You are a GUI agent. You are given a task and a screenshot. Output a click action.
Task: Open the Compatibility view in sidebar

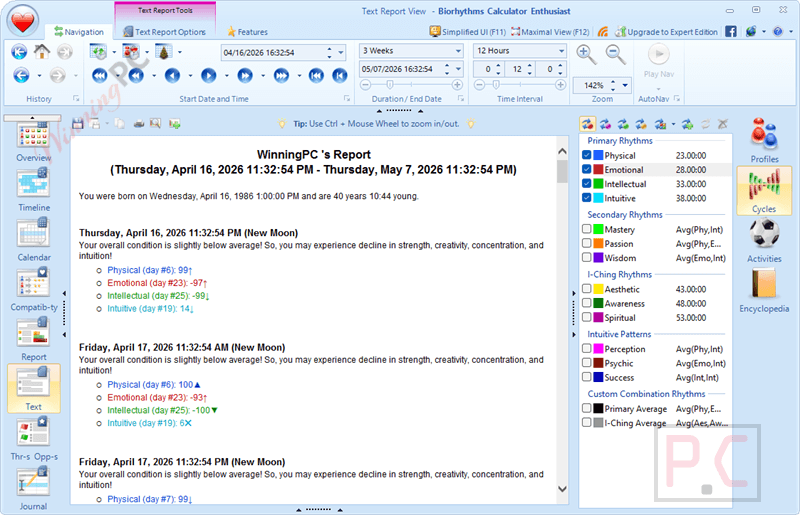pos(34,289)
